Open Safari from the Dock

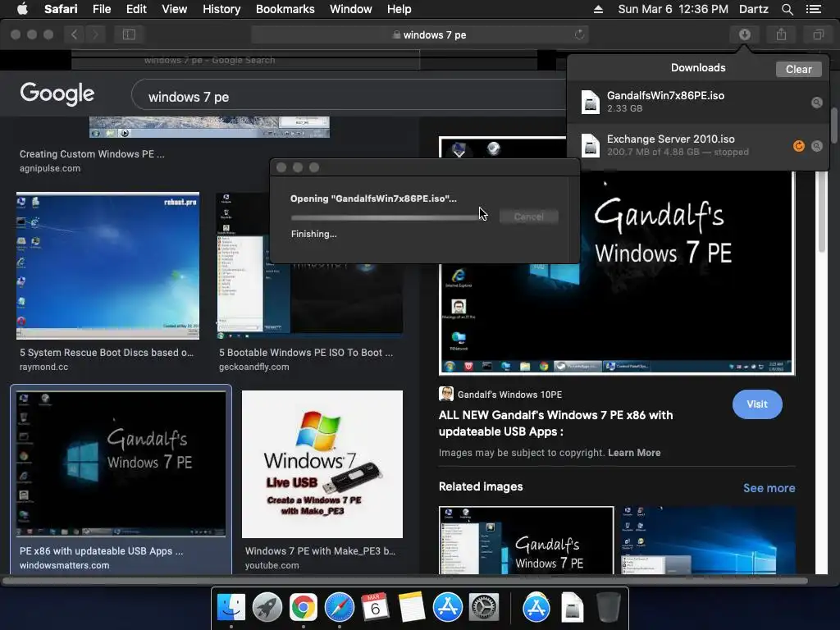click(339, 608)
